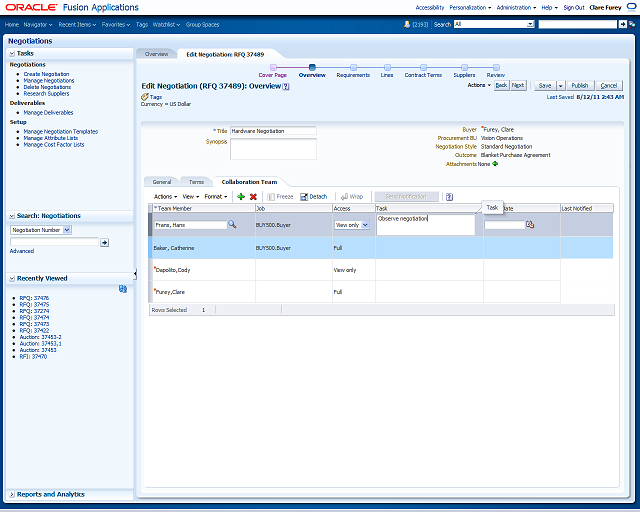Switch to the General tab

pos(162,182)
